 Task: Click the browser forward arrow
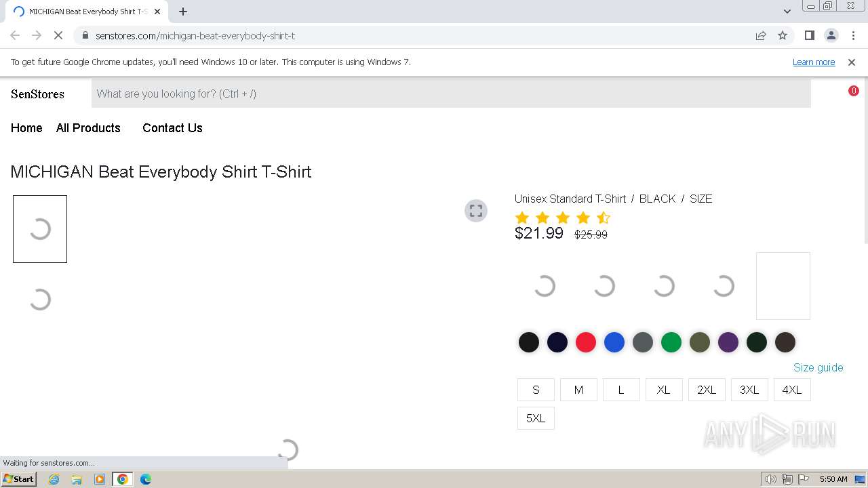coord(37,35)
